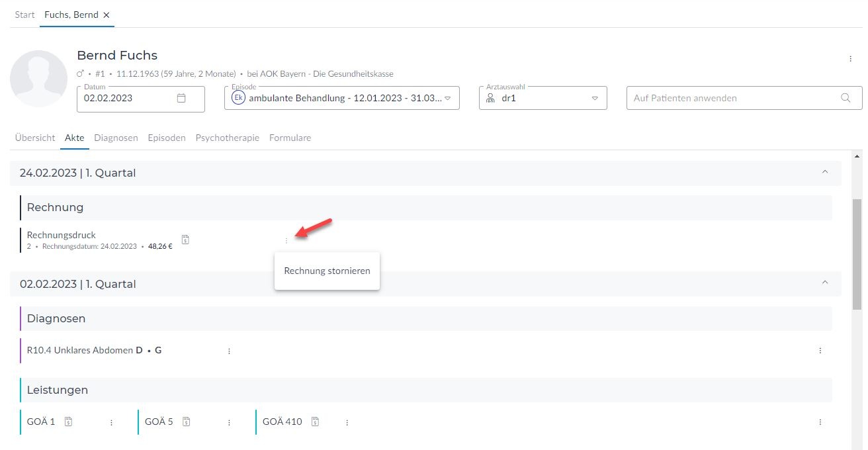The height and width of the screenshot is (450, 868).
Task: Open three-dot menu beside R10.4 diagnosis
Action: click(x=229, y=351)
